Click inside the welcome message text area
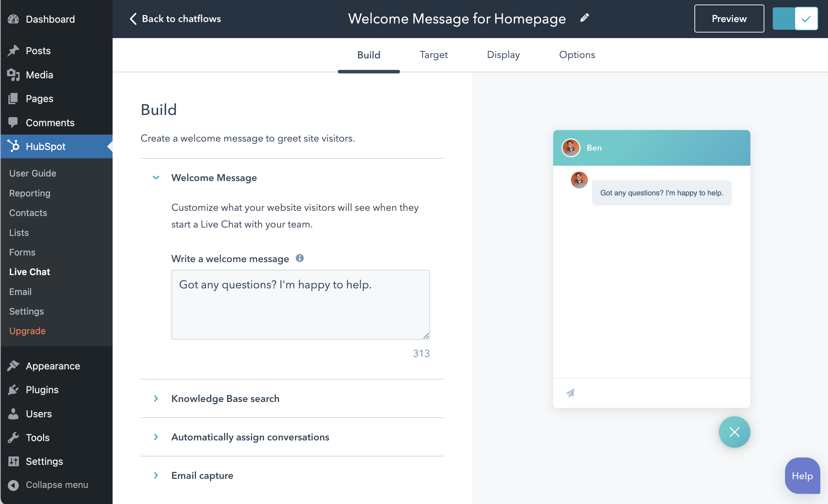Screen dimensions: 828x504 [x=300, y=304]
